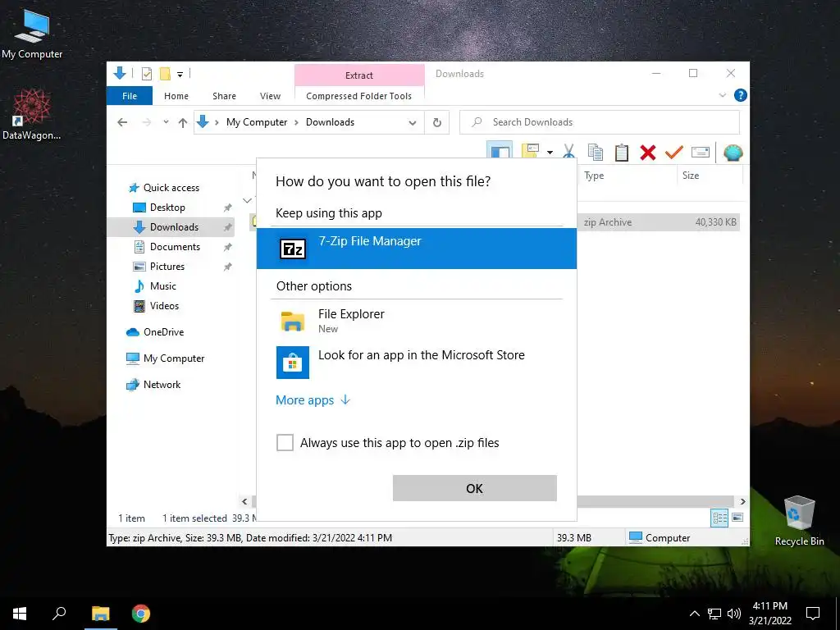Select Pictures in navigation pane
The width and height of the screenshot is (840, 630).
pos(167,267)
